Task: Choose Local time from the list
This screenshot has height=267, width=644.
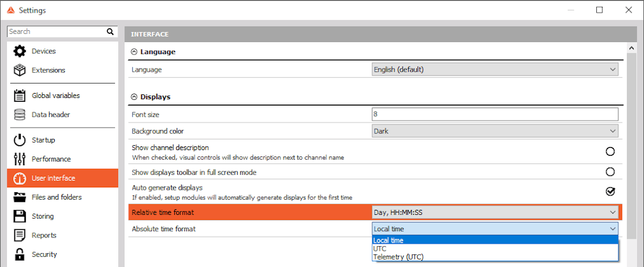Action: coord(495,241)
